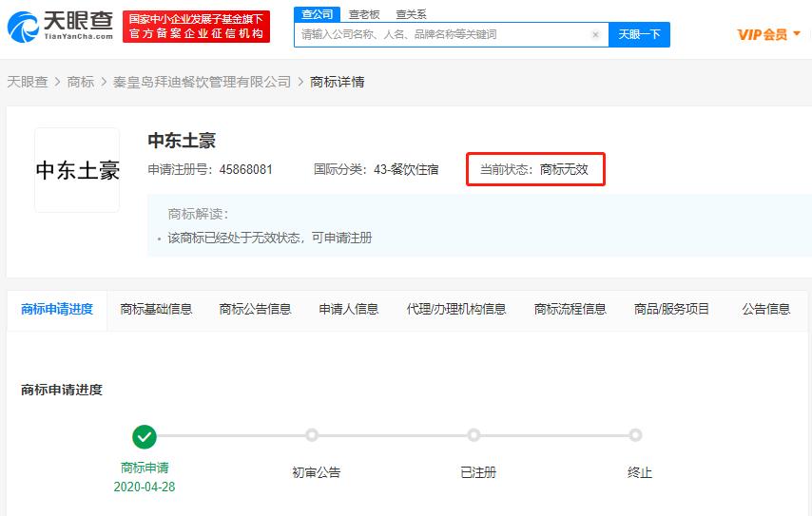Click the 中东土豪 trademark image

click(x=77, y=170)
